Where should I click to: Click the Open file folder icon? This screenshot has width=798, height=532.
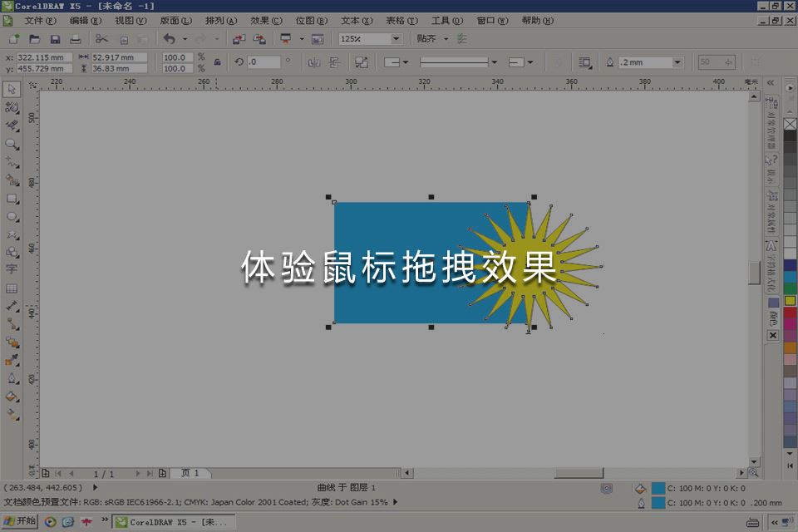[34, 39]
